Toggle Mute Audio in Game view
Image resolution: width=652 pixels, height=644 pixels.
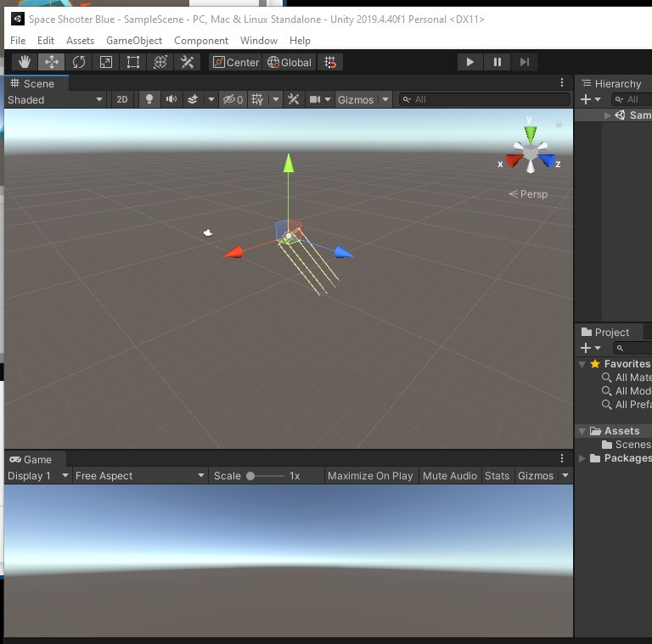[450, 476]
